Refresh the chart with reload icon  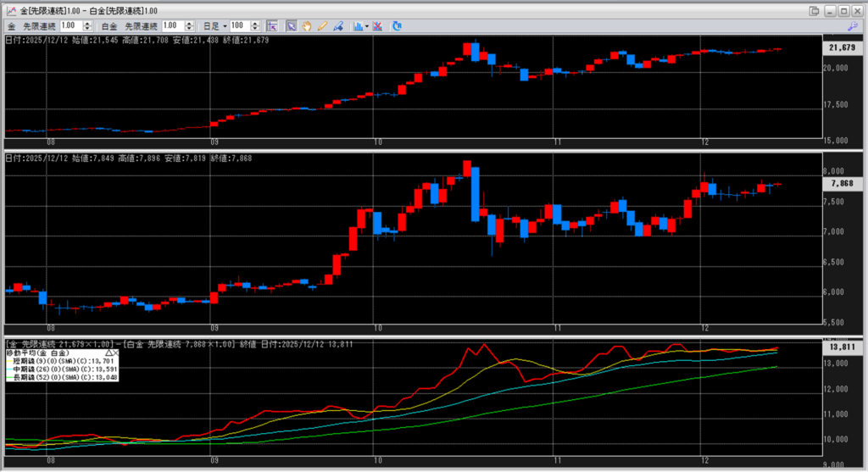[x=398, y=26]
